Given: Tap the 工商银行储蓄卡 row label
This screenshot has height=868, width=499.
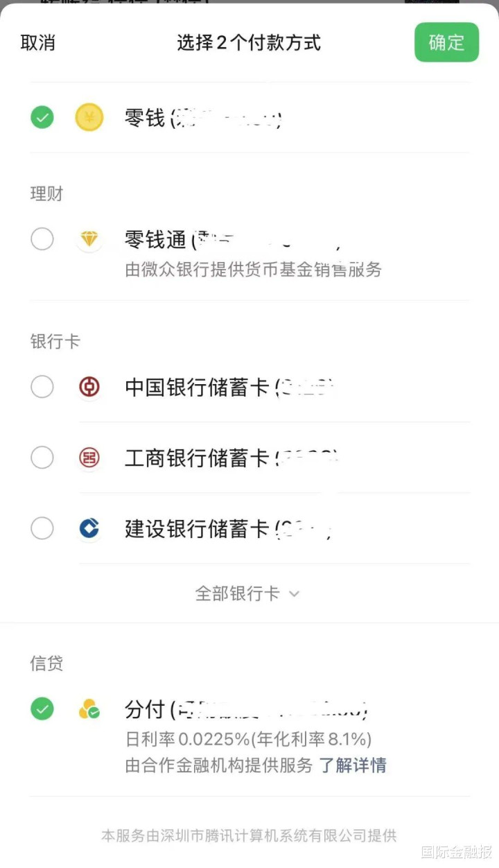Looking at the screenshot, I should pyautogui.click(x=197, y=458).
